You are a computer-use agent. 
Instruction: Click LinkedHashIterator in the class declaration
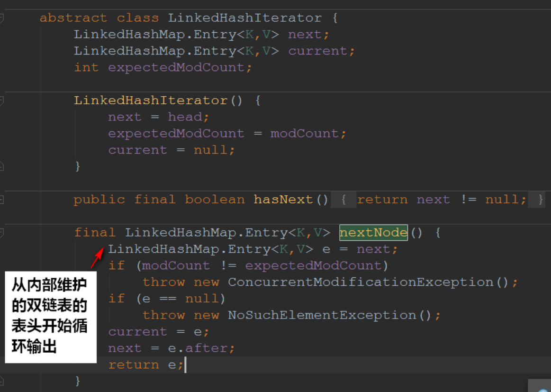point(245,18)
